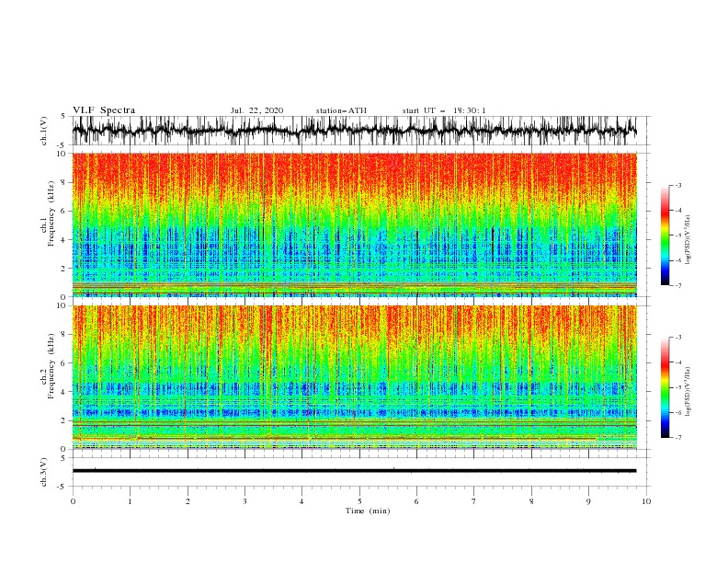The height and width of the screenshot is (563, 728).
Task: Click the "-3" label on ch.2 color bar
Action: 677,338
